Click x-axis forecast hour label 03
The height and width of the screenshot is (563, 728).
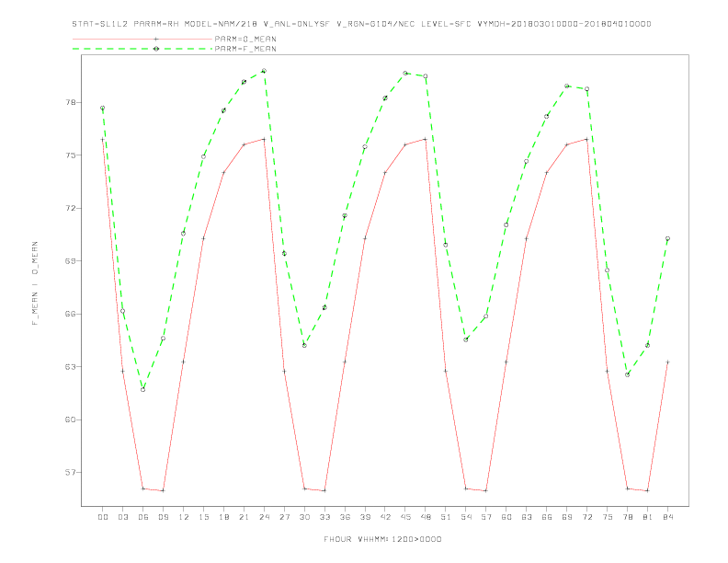pos(122,517)
